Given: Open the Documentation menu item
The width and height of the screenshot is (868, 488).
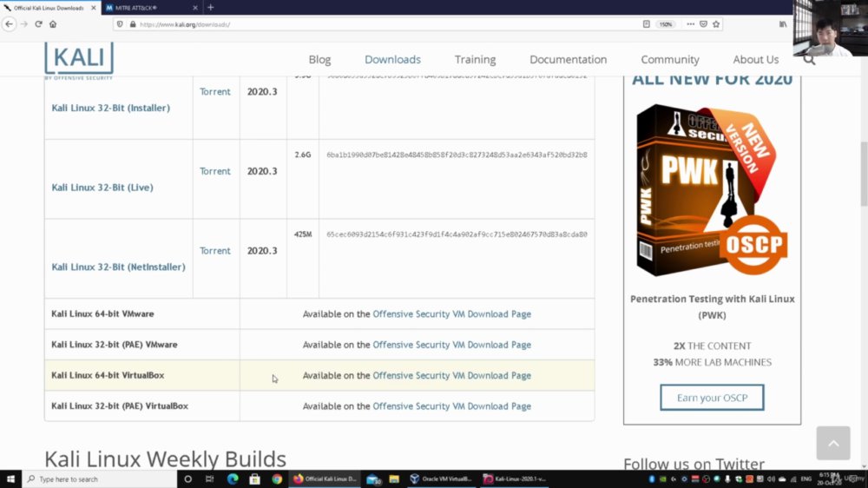Looking at the screenshot, I should coord(568,59).
